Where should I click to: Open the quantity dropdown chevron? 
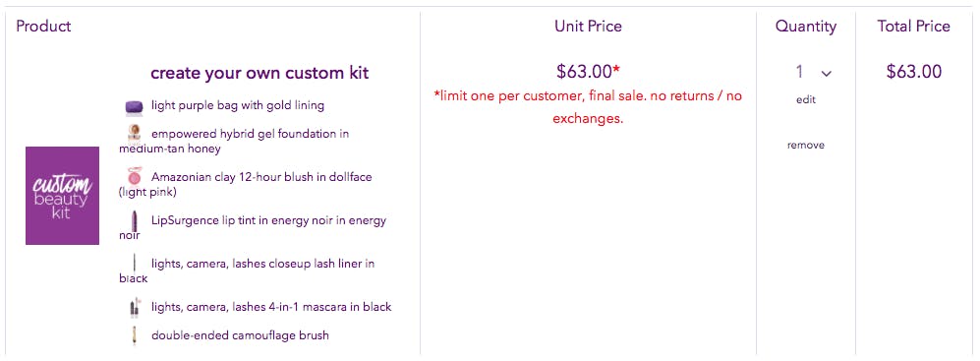[827, 73]
